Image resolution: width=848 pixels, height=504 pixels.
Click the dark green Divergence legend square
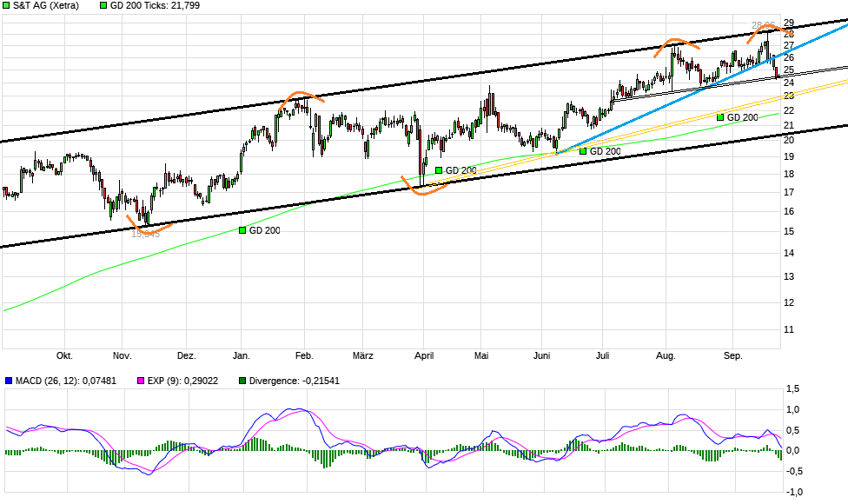pos(243,381)
